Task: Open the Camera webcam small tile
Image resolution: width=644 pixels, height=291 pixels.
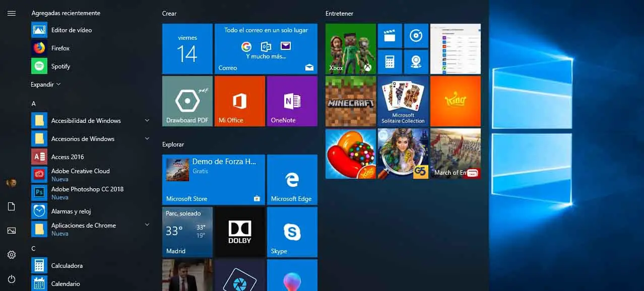Action: pyautogui.click(x=416, y=62)
